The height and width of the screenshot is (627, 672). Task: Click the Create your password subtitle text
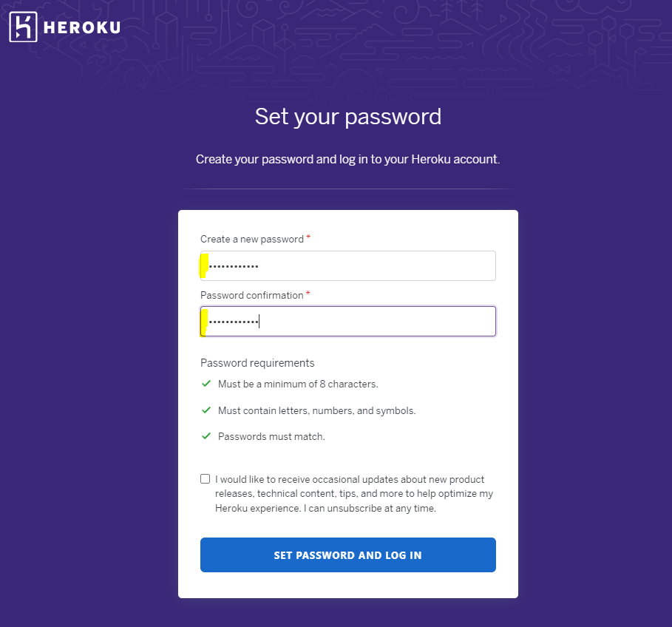click(348, 160)
